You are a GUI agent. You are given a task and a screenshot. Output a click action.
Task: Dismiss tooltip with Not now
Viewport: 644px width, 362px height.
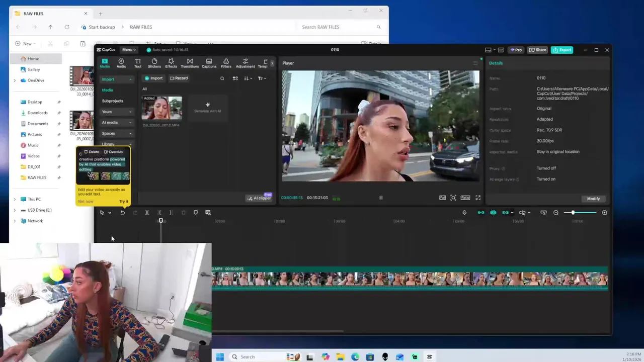(86, 202)
